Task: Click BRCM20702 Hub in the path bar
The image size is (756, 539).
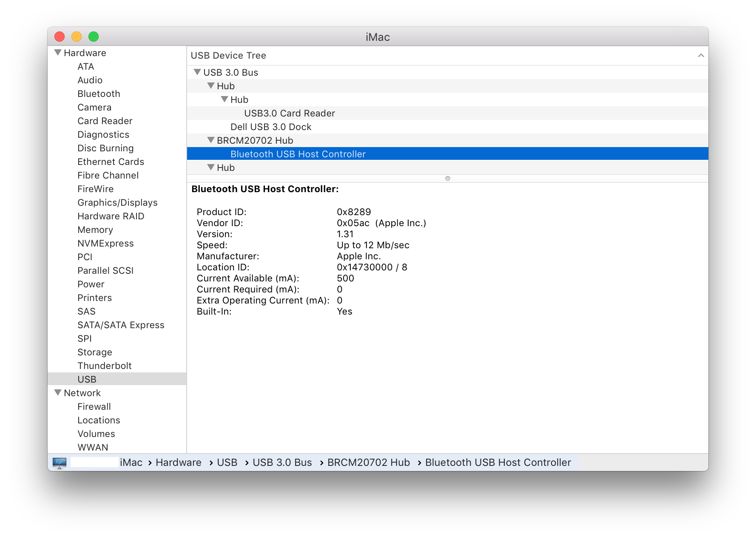Action: coord(369,462)
